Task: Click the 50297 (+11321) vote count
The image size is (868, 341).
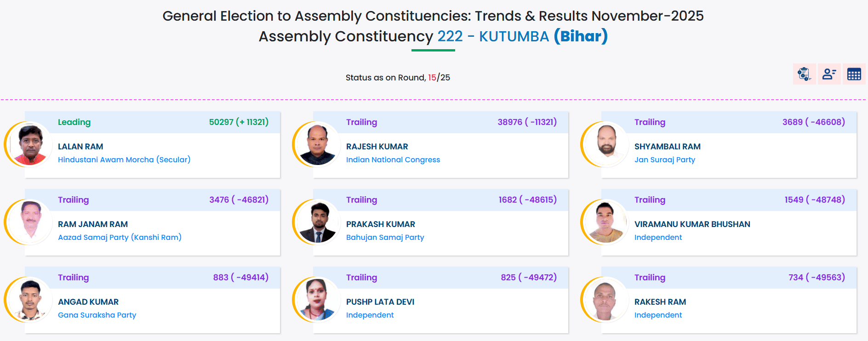Action: point(239,122)
